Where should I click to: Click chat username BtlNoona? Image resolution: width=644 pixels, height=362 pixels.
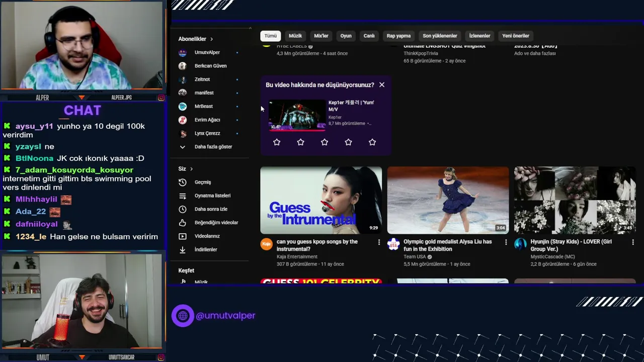[x=34, y=158]
